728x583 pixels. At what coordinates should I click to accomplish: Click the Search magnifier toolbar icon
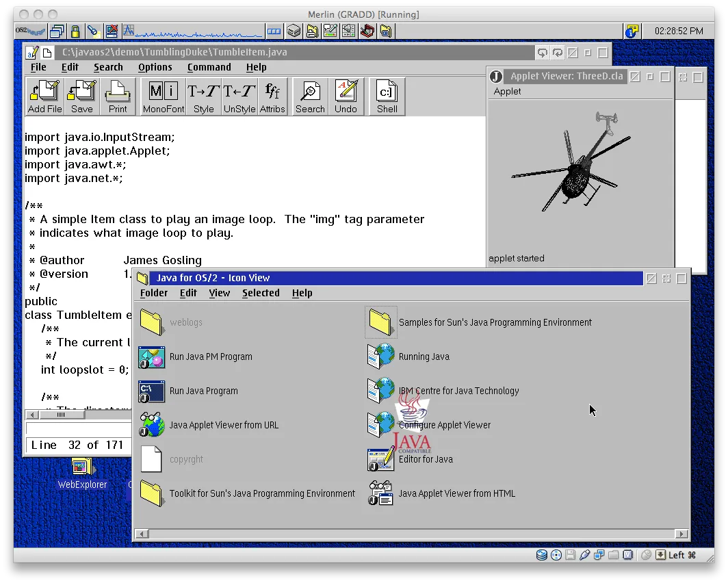point(310,96)
